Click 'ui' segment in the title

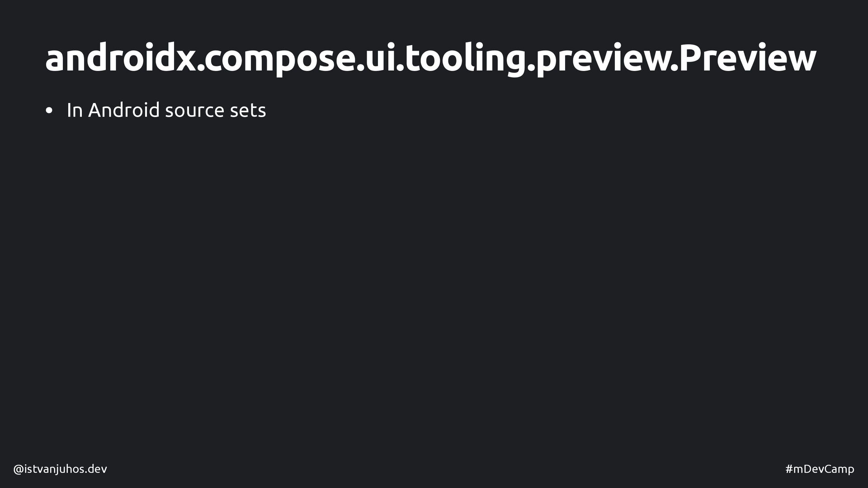point(379,59)
